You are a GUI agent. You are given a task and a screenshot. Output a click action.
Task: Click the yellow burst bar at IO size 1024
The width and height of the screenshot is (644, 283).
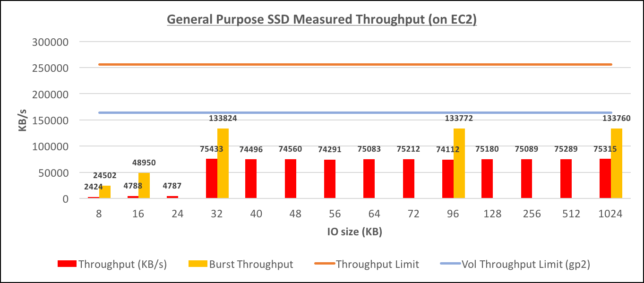click(617, 163)
